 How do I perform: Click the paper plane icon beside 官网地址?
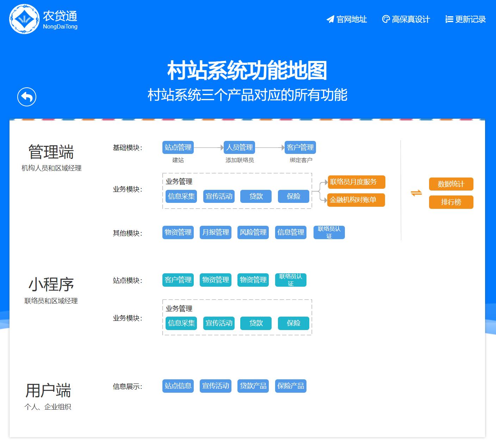point(330,19)
